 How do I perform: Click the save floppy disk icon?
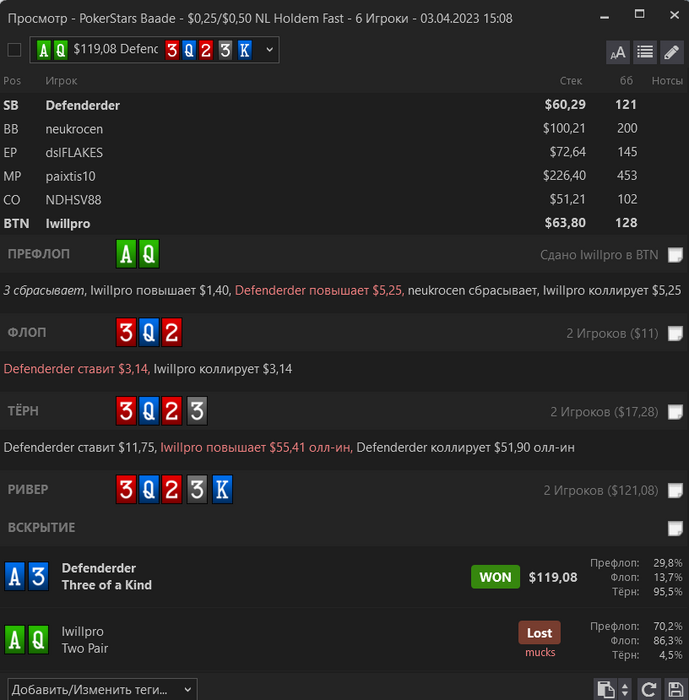[x=675, y=689]
